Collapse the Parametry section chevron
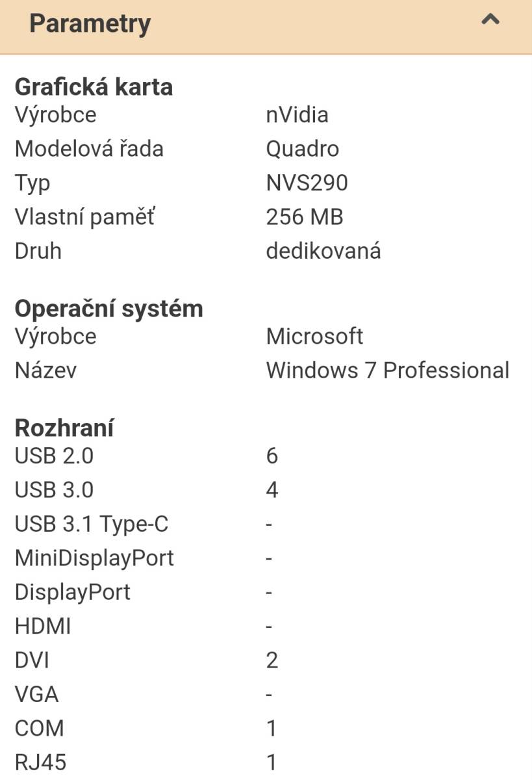The image size is (532, 780). 490,20
